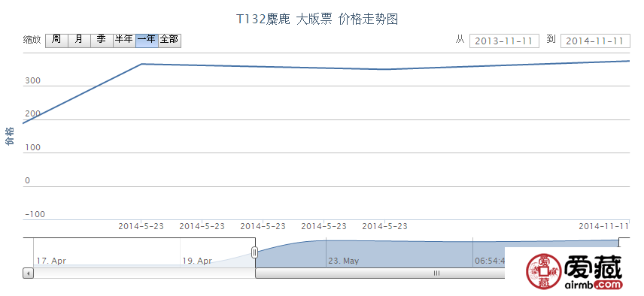The width and height of the screenshot is (644, 296).
Task: Click the end date field 2014-11-11
Action: click(595, 41)
